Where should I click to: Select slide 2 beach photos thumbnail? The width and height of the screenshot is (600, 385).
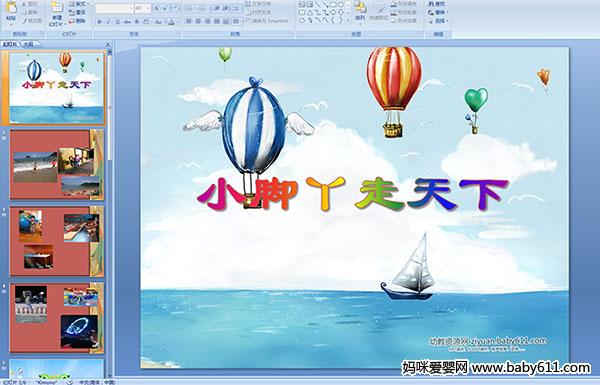(x=57, y=165)
